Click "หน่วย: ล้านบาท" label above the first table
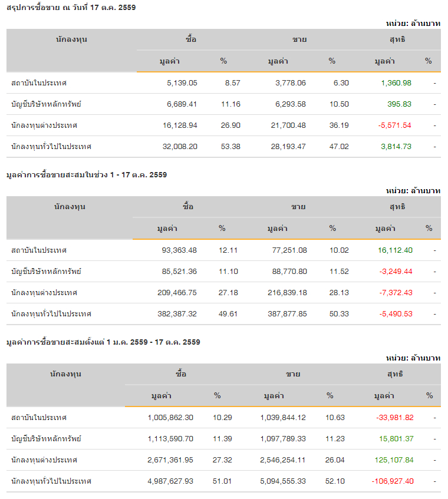The height and width of the screenshot is (499, 448). coord(413,23)
